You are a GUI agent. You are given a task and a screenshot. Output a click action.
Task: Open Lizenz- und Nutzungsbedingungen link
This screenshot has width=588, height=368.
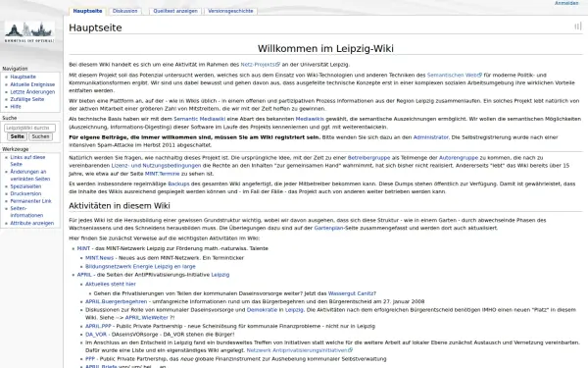pyautogui.click(x=156, y=166)
